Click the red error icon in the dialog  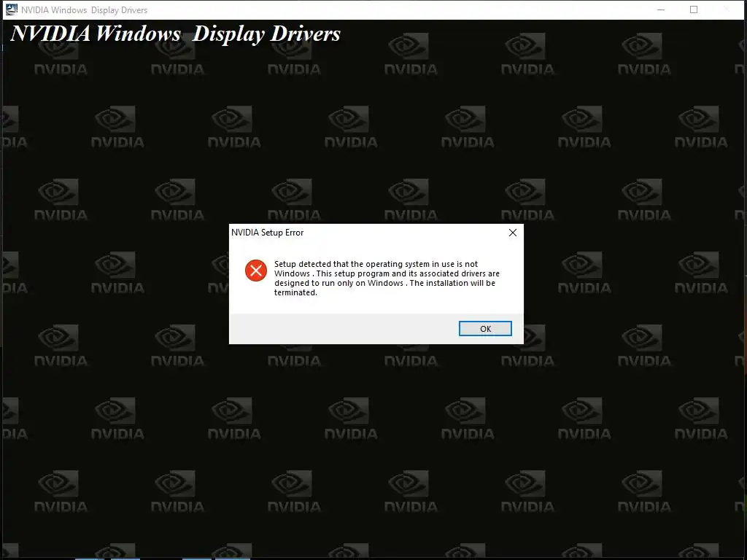pyautogui.click(x=256, y=271)
